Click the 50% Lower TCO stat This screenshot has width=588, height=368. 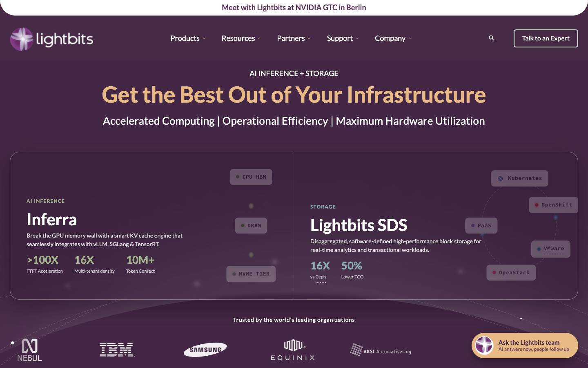click(x=352, y=270)
